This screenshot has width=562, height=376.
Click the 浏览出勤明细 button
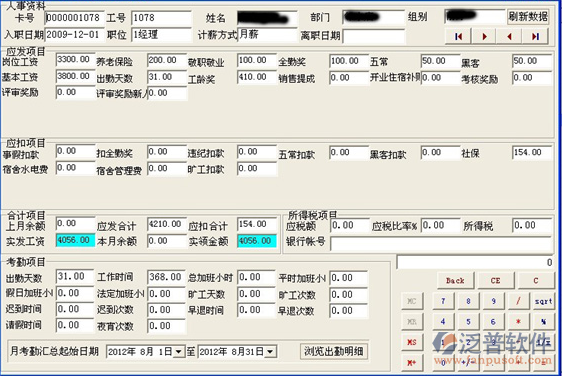[x=334, y=351]
